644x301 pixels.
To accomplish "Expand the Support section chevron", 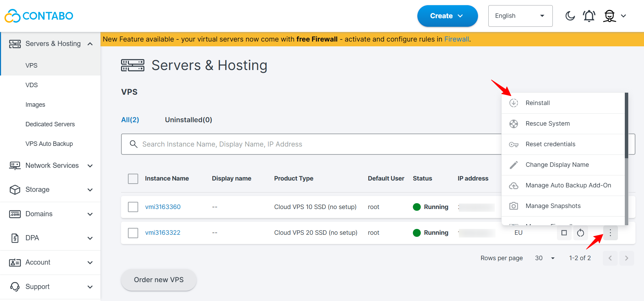I will coord(90,287).
